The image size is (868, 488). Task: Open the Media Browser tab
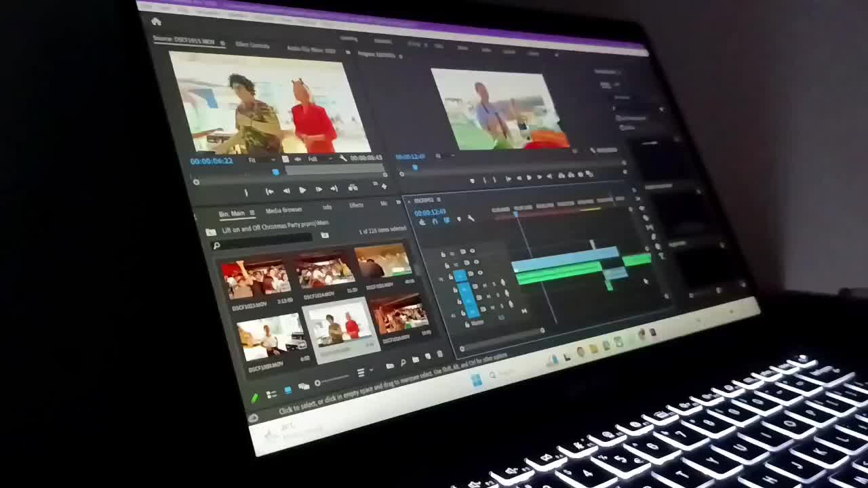pos(283,210)
